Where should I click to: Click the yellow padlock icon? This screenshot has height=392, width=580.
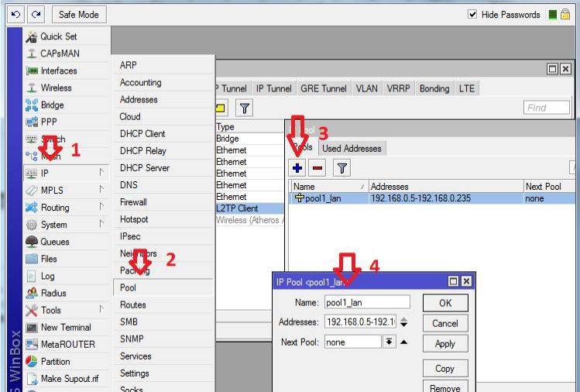(x=565, y=15)
